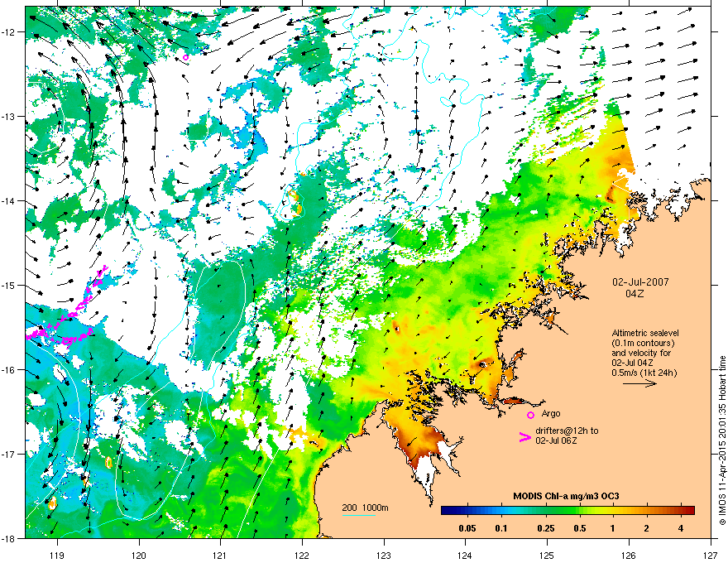
Task: Click the latitude axis label "-13"
Action: [9, 116]
